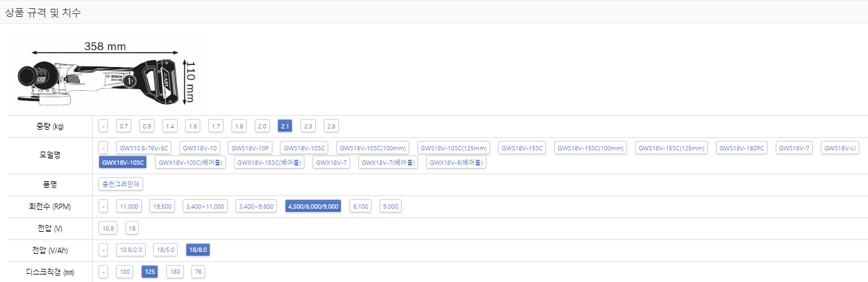Image resolution: width=868 pixels, height=282 pixels.
Task: Select model GWX18V-8(베어툴)
Action: 457,162
